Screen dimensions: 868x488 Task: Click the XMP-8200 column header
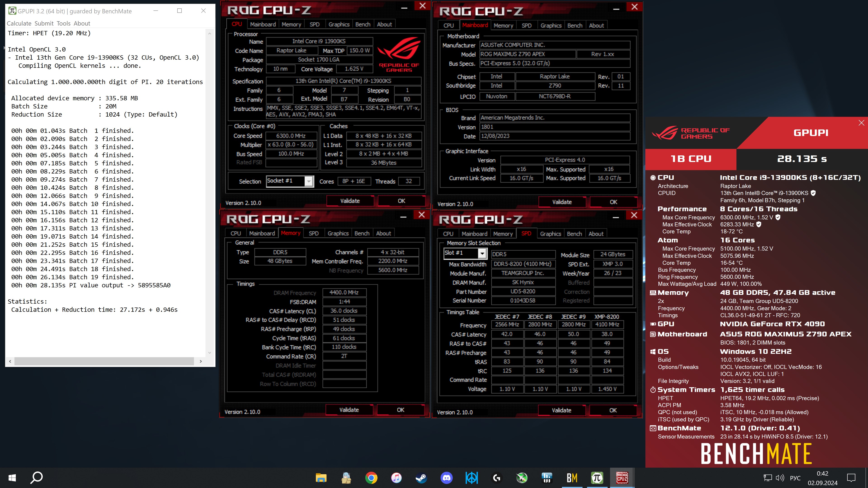606,317
